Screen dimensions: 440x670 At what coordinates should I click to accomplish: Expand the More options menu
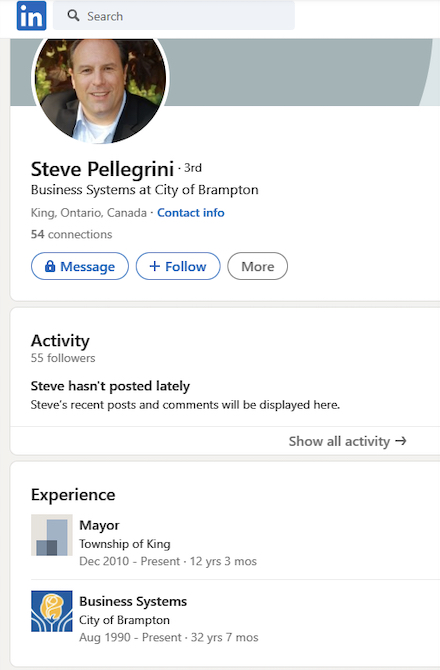(x=258, y=266)
